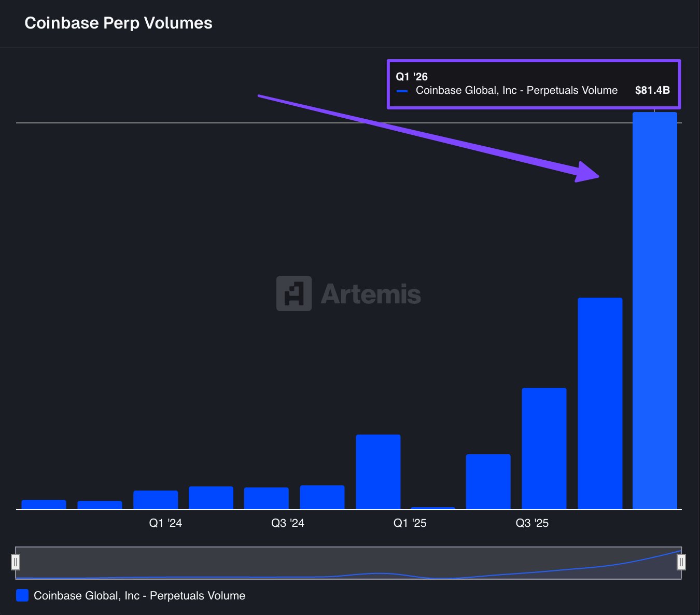This screenshot has height=615, width=700.
Task: Select the second-tallest bar in the chart
Action: coord(600,403)
